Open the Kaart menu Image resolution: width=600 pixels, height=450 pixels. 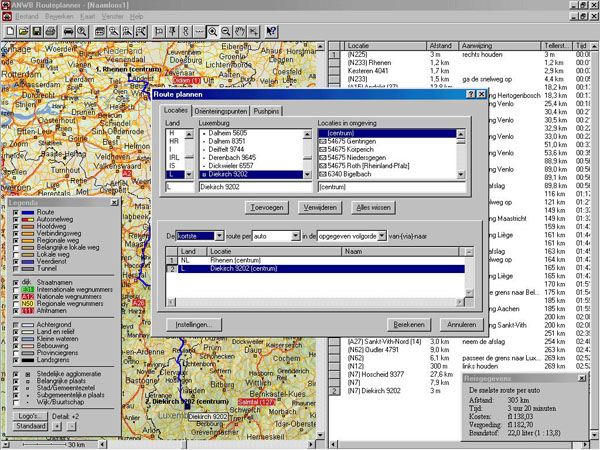click(87, 17)
